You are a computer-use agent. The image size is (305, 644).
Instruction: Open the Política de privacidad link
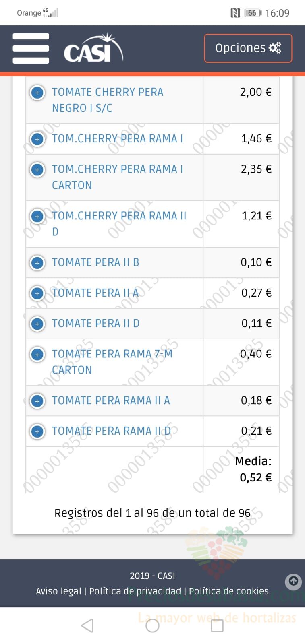click(x=135, y=591)
